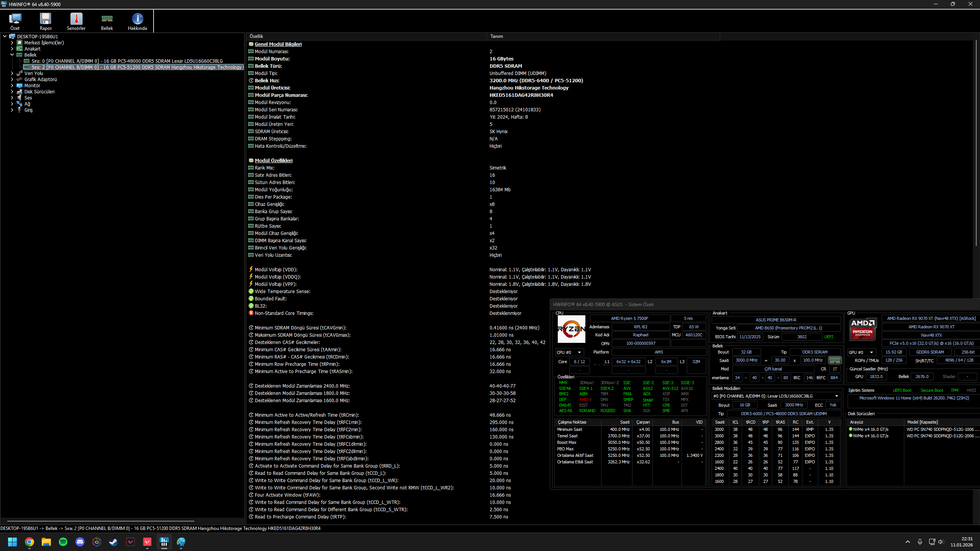Screen dimensions: 980x551
Task: Click the volume icon in system tray
Action: (x=941, y=542)
